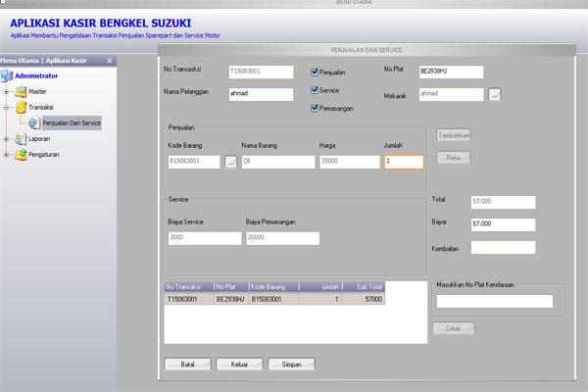The width and height of the screenshot is (588, 392).
Task: Select grid cell BE2938HJ
Action: 231,299
